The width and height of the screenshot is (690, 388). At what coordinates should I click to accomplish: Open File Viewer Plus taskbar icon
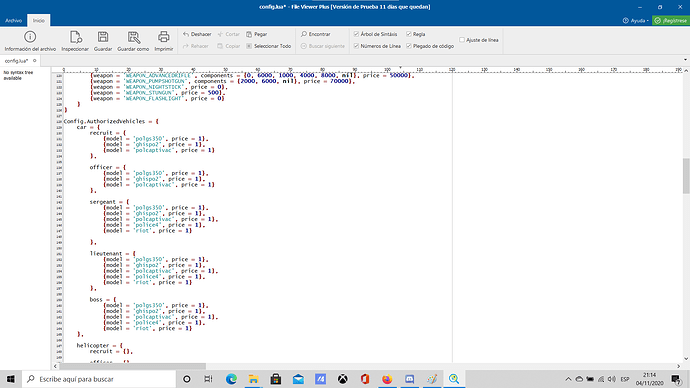tap(454, 379)
